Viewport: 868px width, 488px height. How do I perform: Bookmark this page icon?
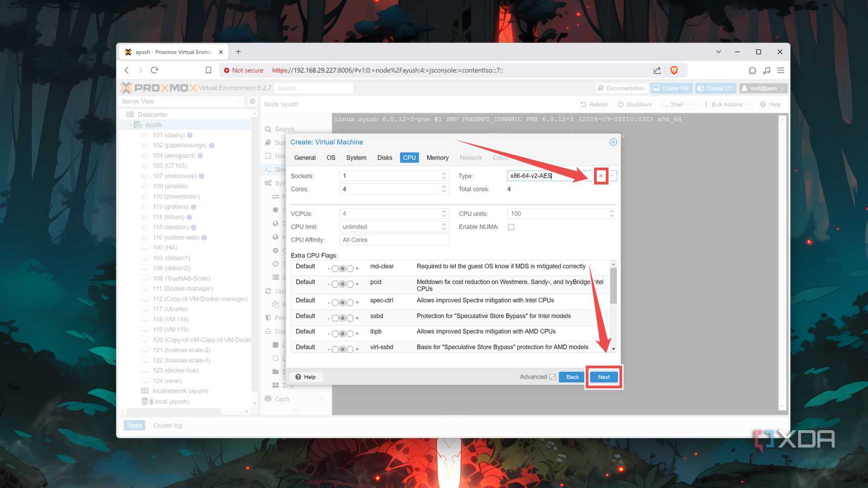(208, 70)
